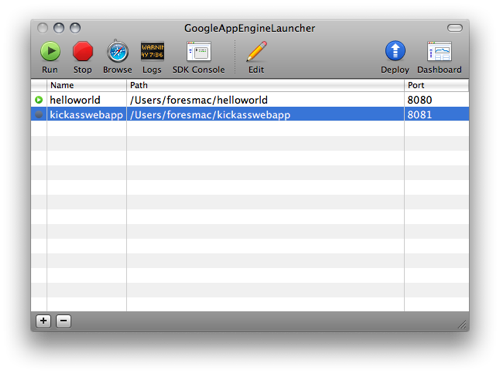Click the green running indicator of helloworld
The image size is (500, 374).
39,100
